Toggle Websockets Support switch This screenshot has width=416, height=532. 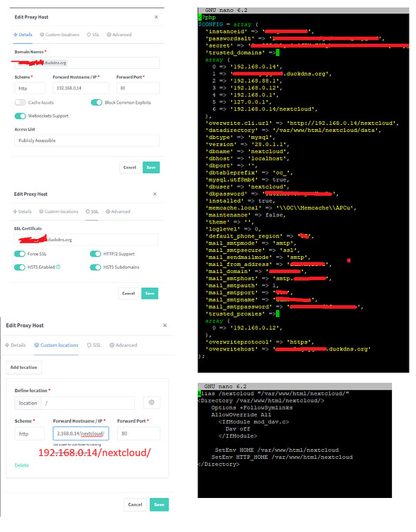pyautogui.click(x=20, y=116)
